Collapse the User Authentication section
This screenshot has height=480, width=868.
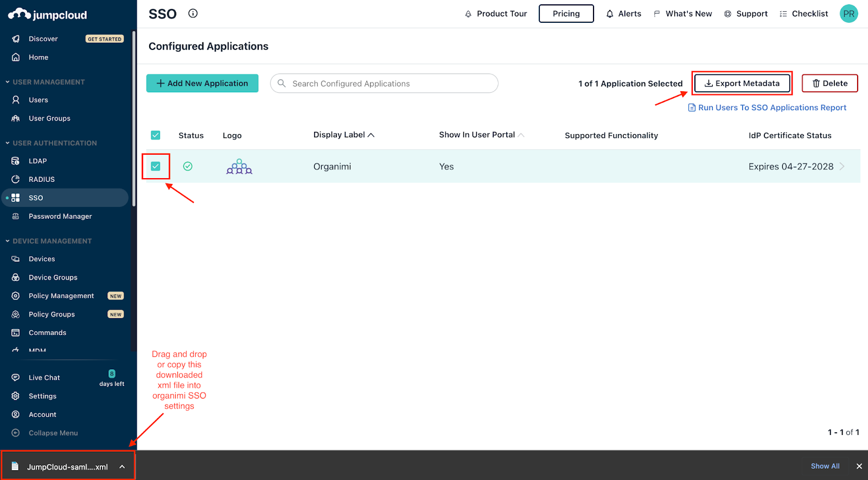pyautogui.click(x=8, y=143)
